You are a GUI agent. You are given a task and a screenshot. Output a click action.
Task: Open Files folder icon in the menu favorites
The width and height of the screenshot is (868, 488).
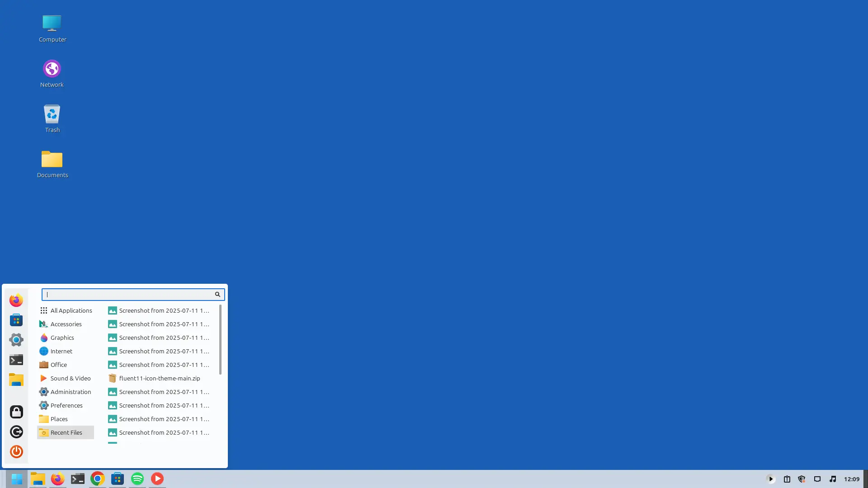point(16,380)
